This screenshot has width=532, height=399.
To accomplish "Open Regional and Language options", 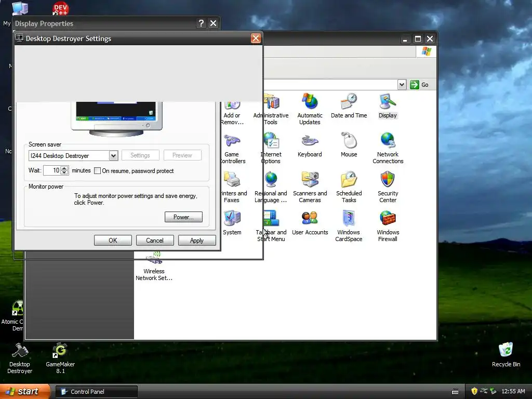I will coord(271,187).
